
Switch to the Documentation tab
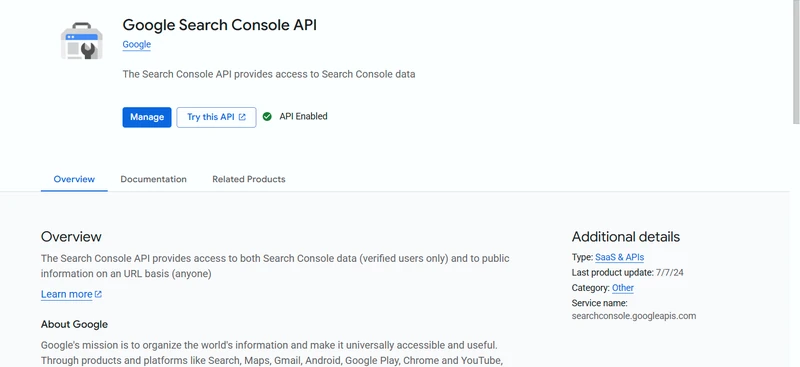(154, 179)
